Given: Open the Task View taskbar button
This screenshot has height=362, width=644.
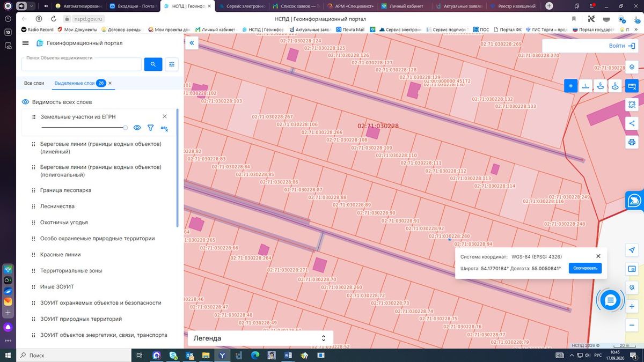Looking at the screenshot, I should [139, 355].
